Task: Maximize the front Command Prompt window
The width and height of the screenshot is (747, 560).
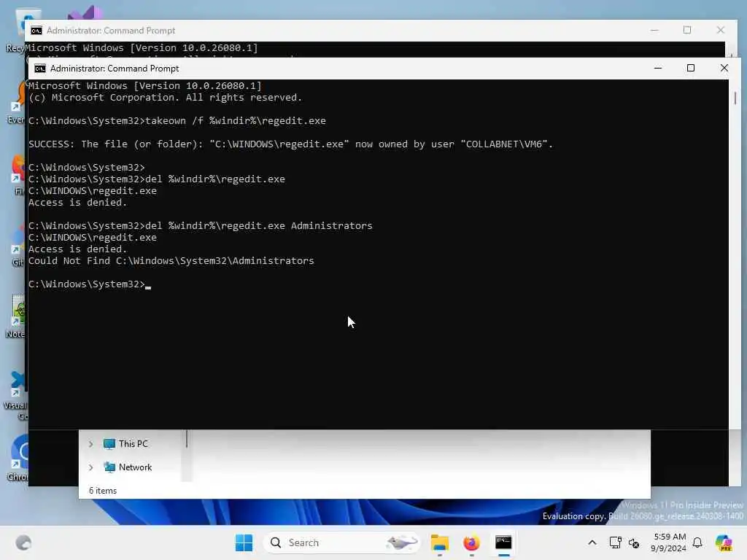Action: click(x=691, y=68)
